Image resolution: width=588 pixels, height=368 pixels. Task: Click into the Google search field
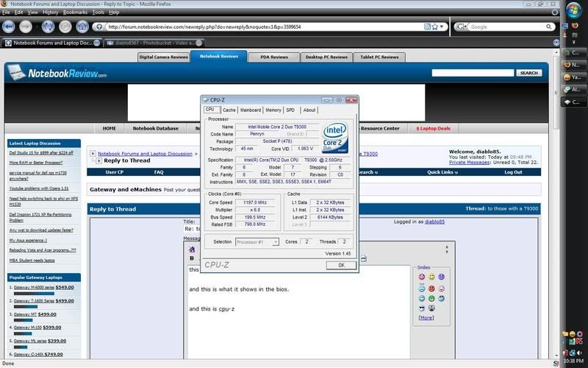point(506,26)
